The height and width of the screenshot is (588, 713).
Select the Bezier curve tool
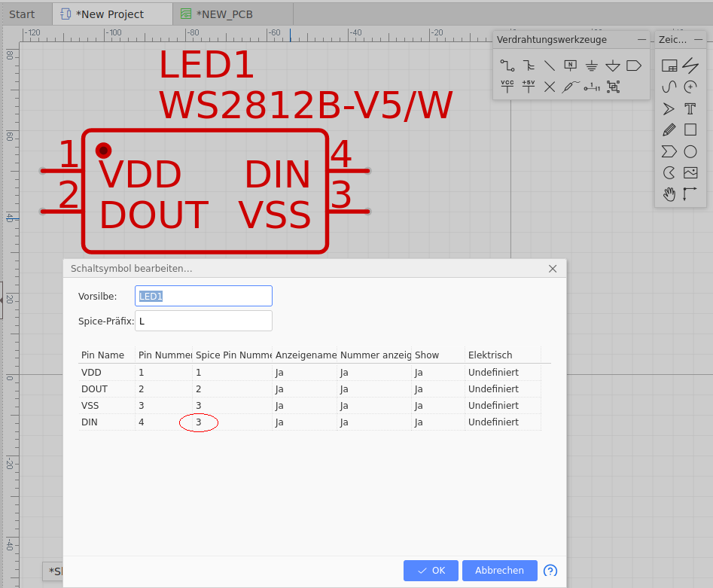coord(669,87)
